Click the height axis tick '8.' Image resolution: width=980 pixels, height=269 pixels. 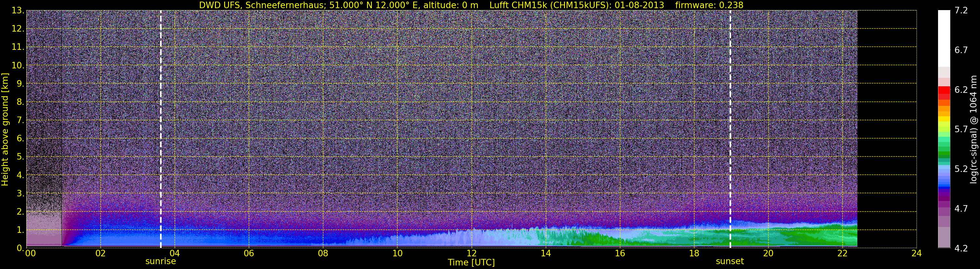20,102
